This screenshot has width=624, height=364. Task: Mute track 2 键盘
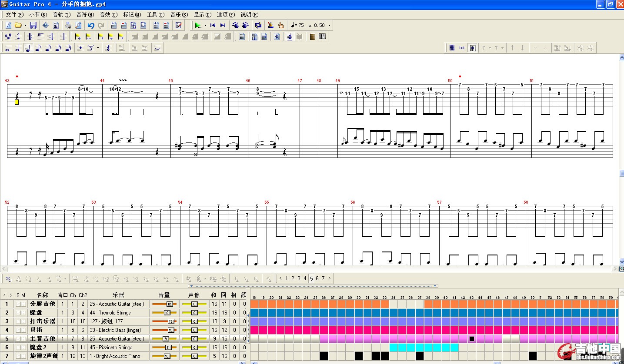coord(24,313)
